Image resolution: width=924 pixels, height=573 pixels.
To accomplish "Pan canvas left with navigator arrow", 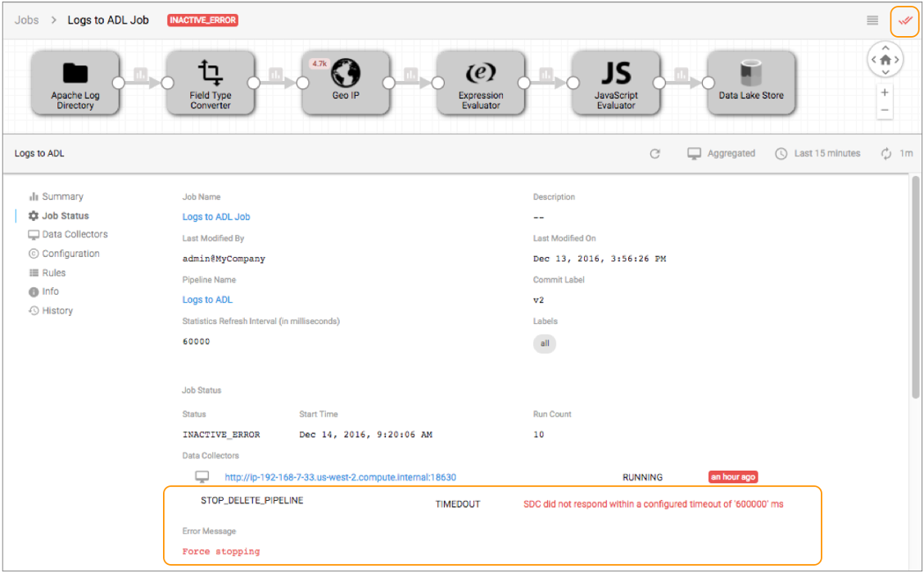I will 874,60.
